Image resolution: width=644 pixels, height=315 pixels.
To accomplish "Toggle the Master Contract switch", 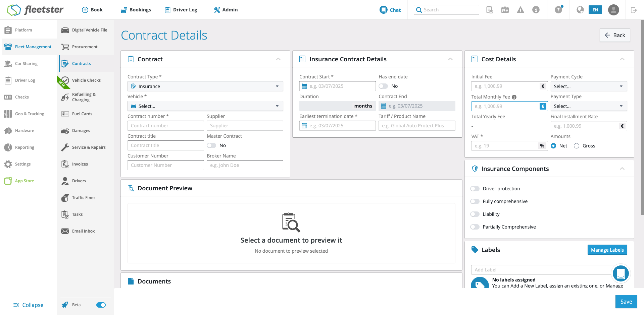I will (211, 145).
